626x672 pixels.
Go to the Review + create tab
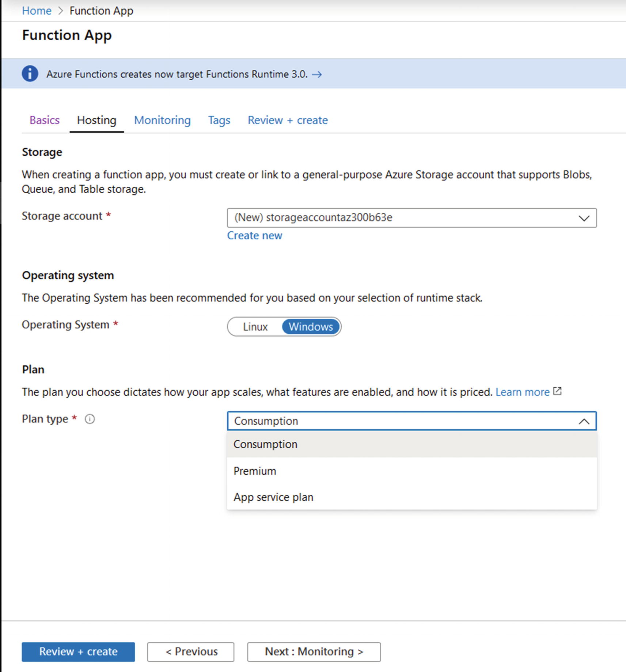point(288,120)
